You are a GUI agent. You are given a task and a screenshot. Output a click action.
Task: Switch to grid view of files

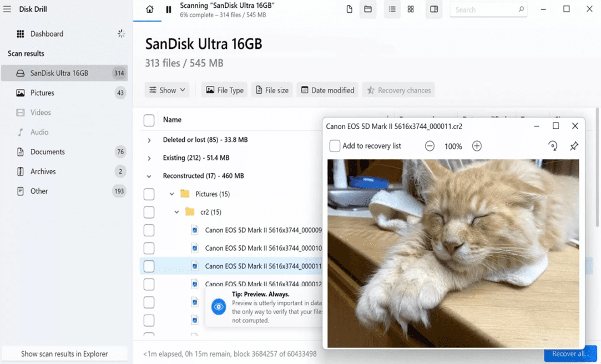[411, 9]
